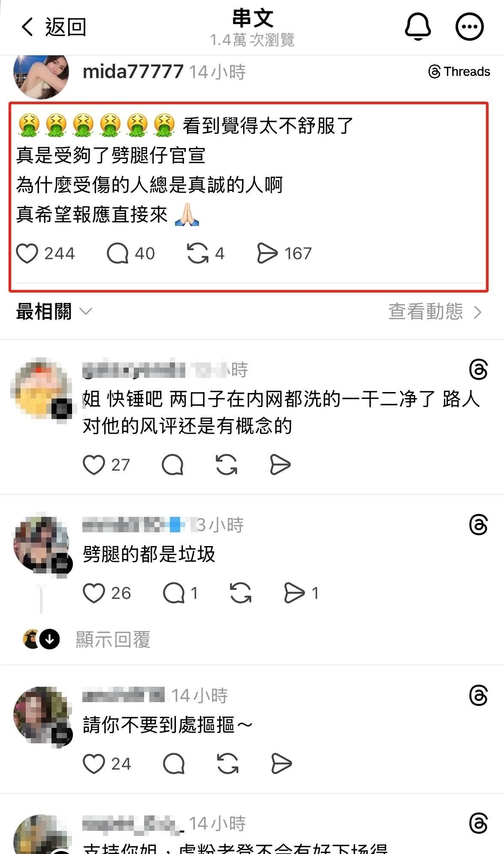Like the 劈腿的都是垃圾 comment
This screenshot has width=504, height=854.
(x=94, y=593)
